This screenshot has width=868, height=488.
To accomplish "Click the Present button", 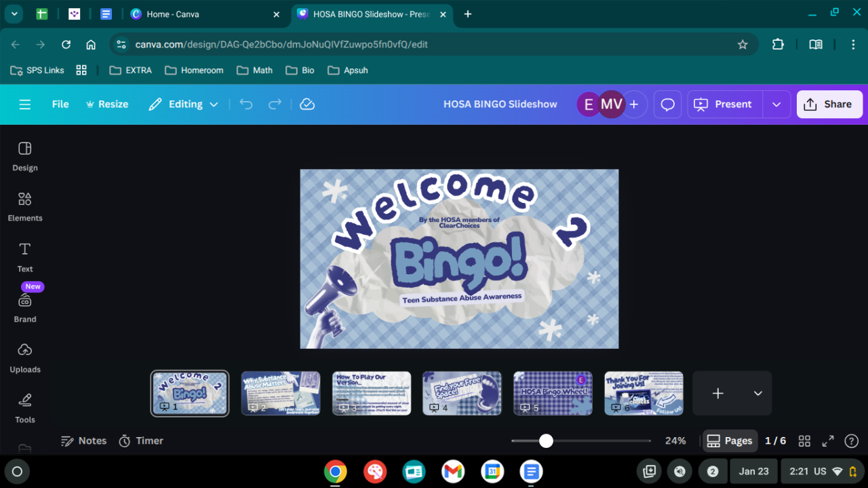I will (723, 105).
